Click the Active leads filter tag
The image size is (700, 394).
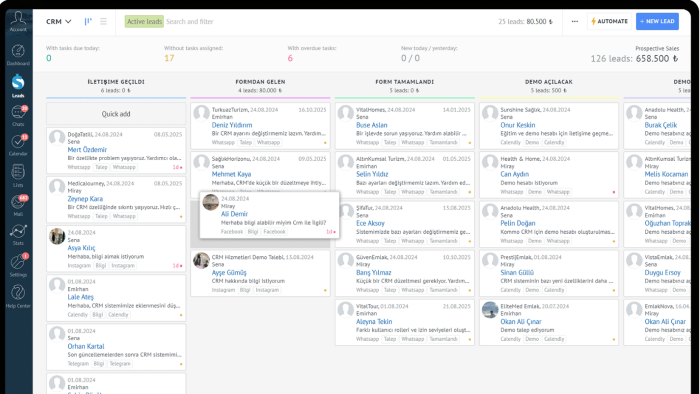144,21
